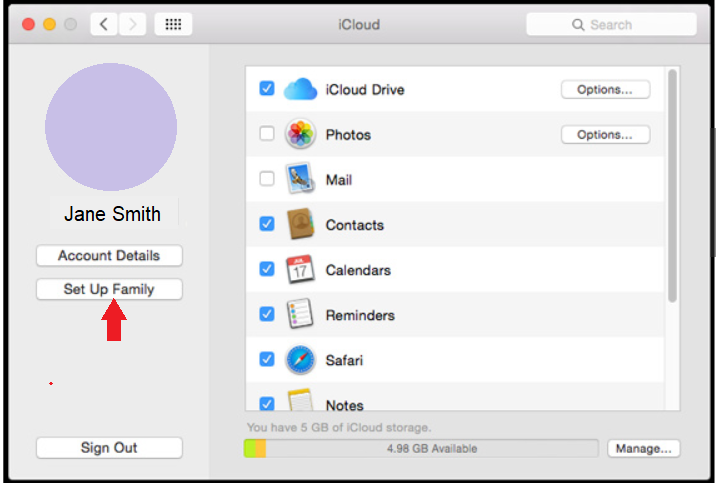Click the Calendars icon
This screenshot has height=483, width=716.
pos(300,269)
